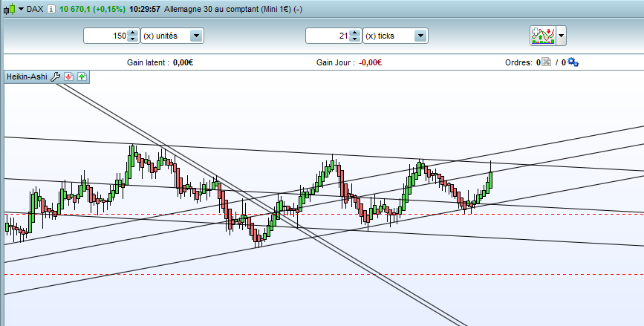Click the 21 ticks input field
644x326 pixels.
[328, 36]
